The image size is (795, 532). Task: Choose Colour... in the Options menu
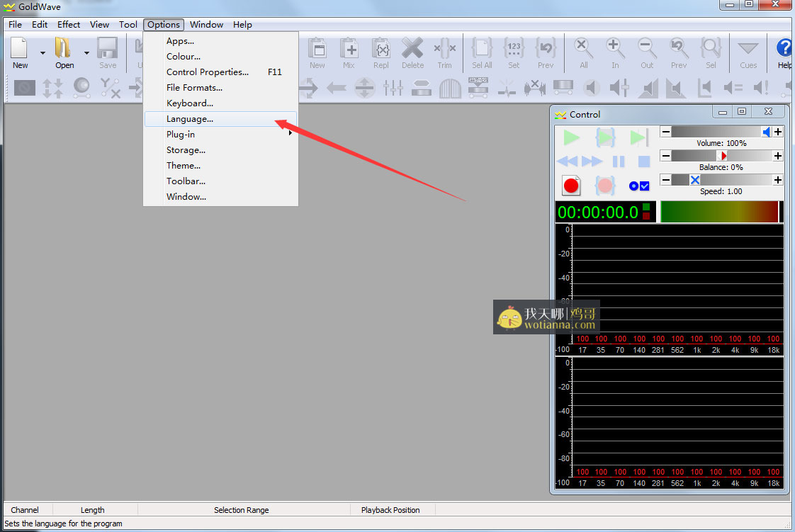pos(220,57)
